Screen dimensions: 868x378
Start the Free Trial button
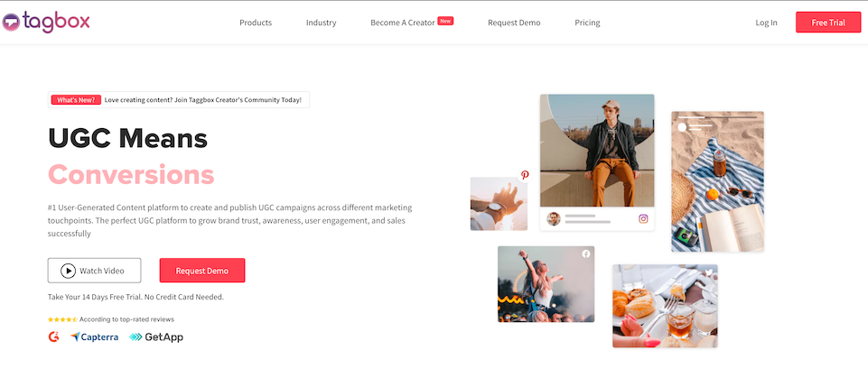(x=828, y=23)
